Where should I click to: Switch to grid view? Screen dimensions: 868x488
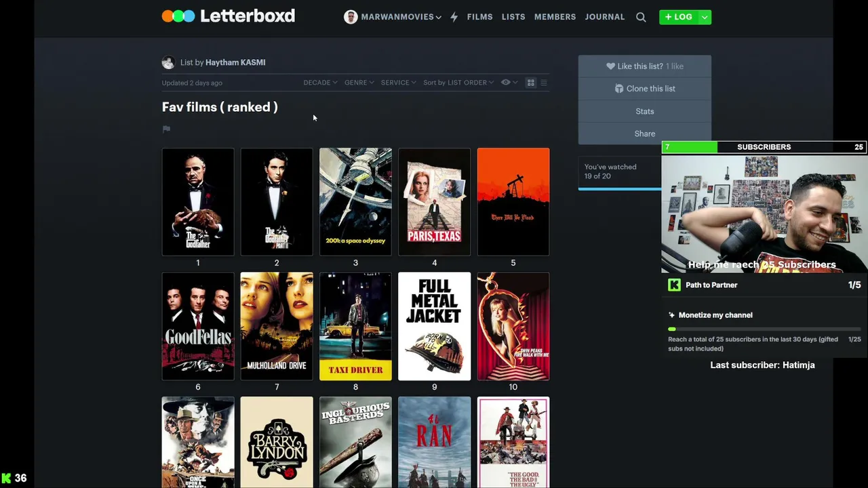coord(531,83)
